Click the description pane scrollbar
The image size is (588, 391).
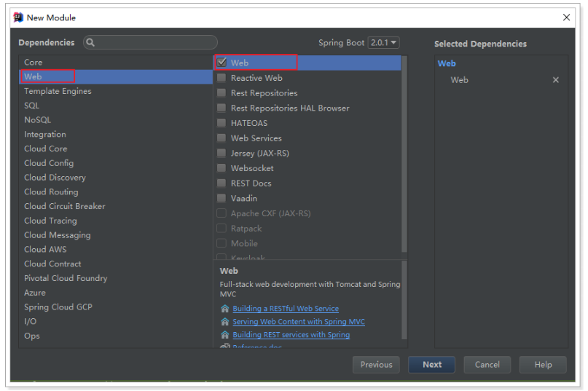[404, 300]
